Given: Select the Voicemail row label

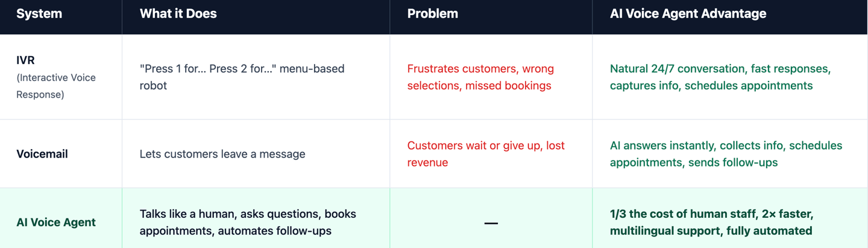Looking at the screenshot, I should tap(42, 154).
